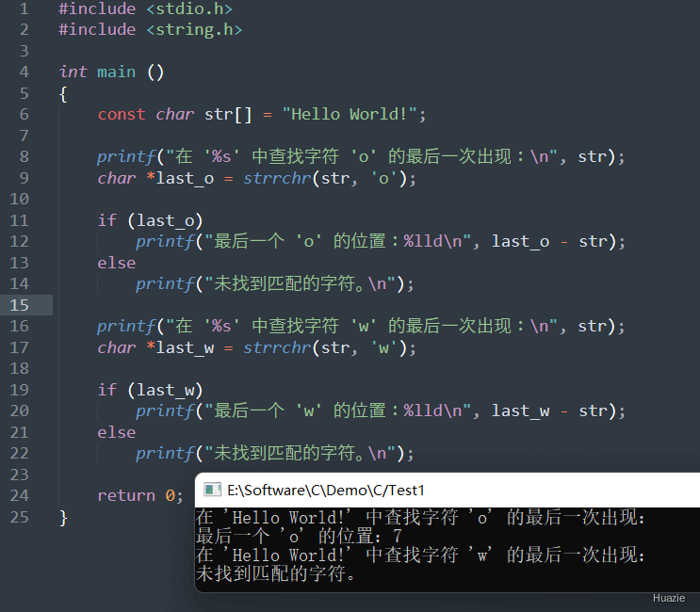Click console first line searching for 'o'
This screenshot has height=612, width=700.
420,517
